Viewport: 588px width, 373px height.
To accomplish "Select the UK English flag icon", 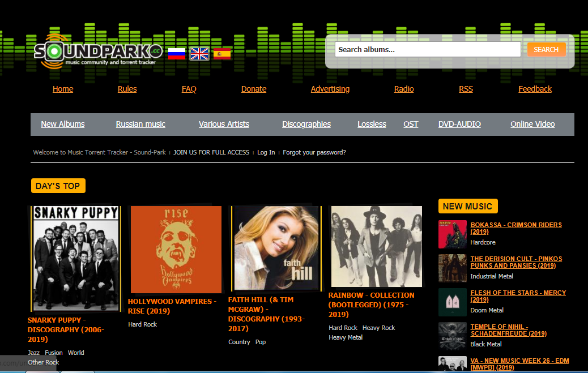I will point(199,54).
